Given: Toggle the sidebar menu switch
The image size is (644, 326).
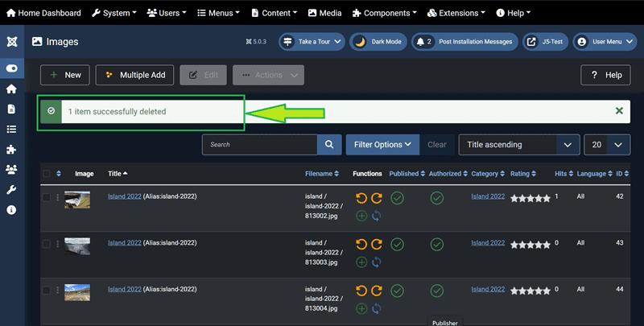Looking at the screenshot, I should (11, 68).
